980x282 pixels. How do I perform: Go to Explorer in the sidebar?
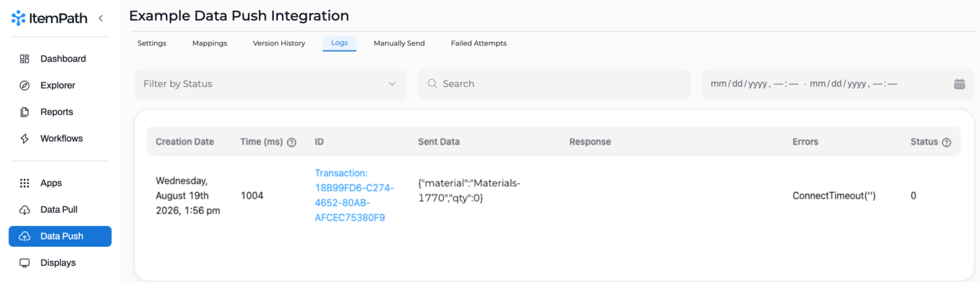click(59, 85)
